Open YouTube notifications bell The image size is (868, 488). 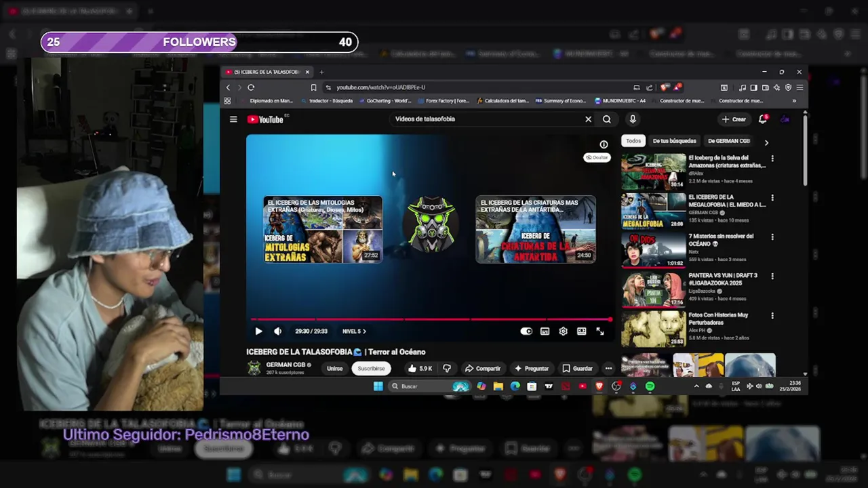coord(763,119)
